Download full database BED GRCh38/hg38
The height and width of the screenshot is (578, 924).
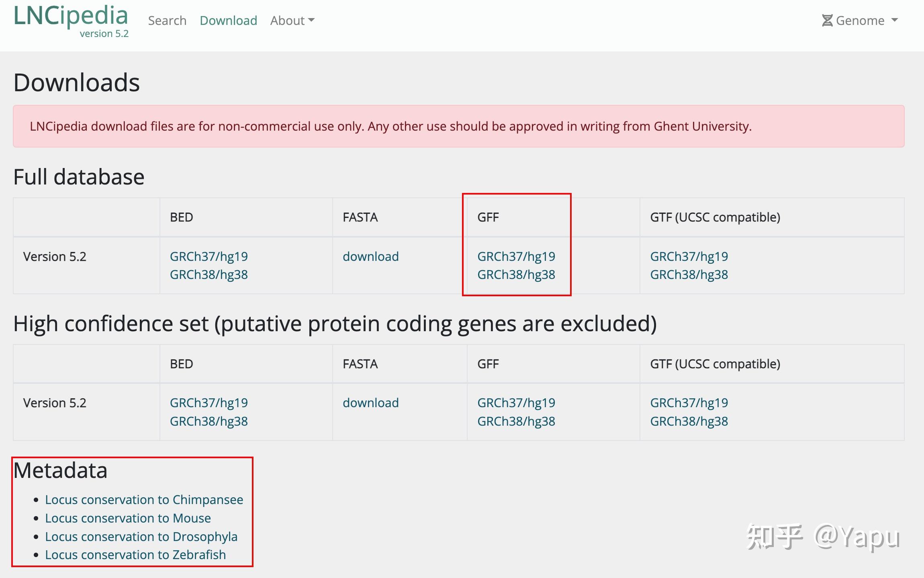click(x=209, y=275)
